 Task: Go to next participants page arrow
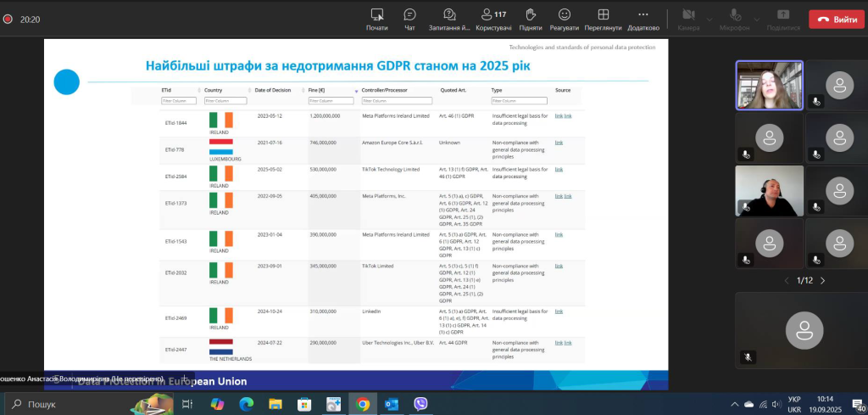point(822,281)
